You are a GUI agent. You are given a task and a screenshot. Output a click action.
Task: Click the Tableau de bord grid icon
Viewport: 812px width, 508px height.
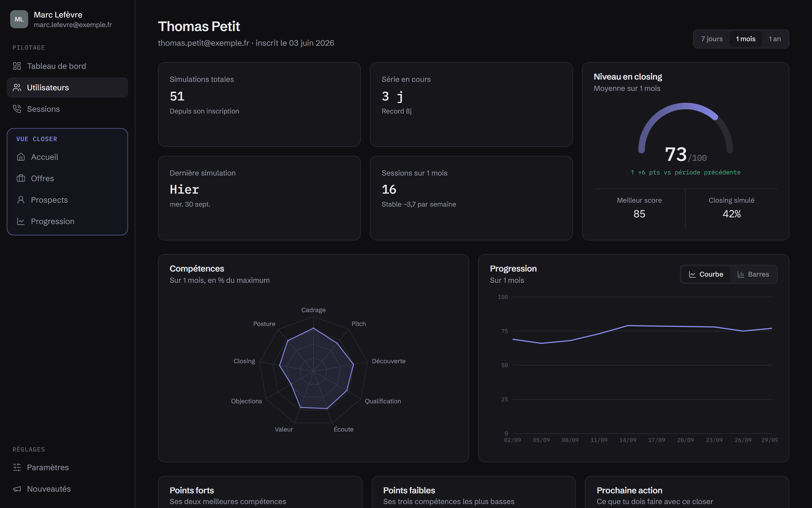click(17, 66)
